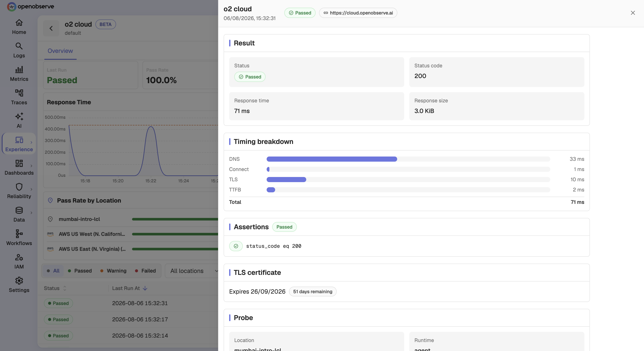Click the mumbai-intro-lcl pass rate bar
Image resolution: width=644 pixels, height=351 pixels.
pos(175,219)
